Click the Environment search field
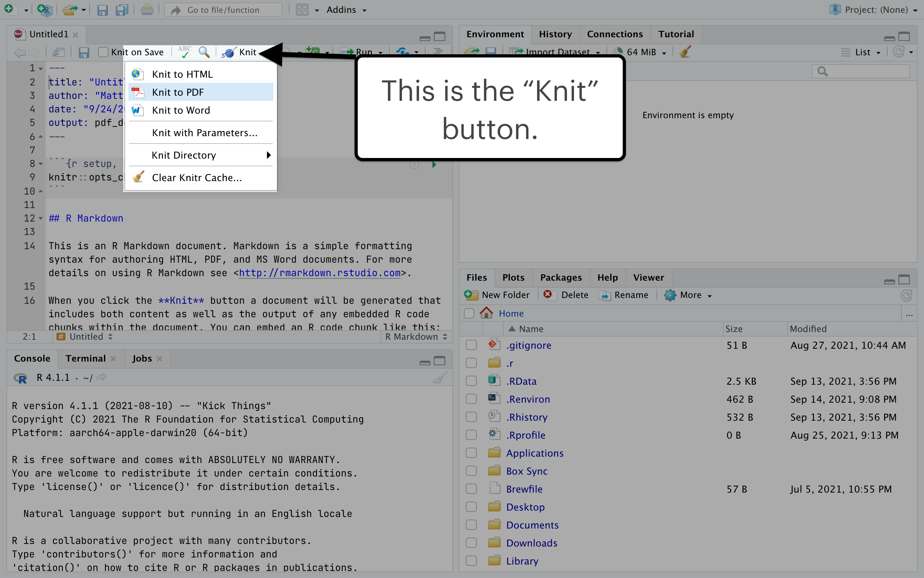924x578 pixels. [860, 72]
